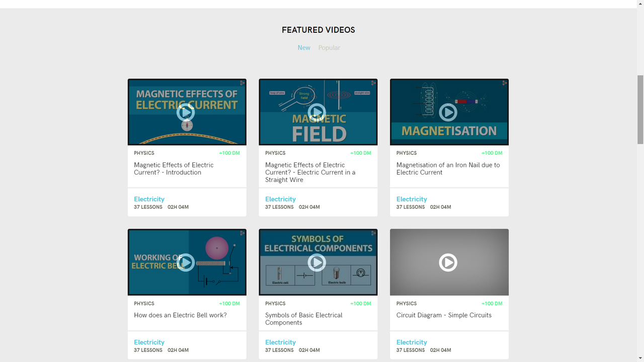Open Electricity course under the Introduction video card
Screen dimensions: 644x362
coord(149,199)
